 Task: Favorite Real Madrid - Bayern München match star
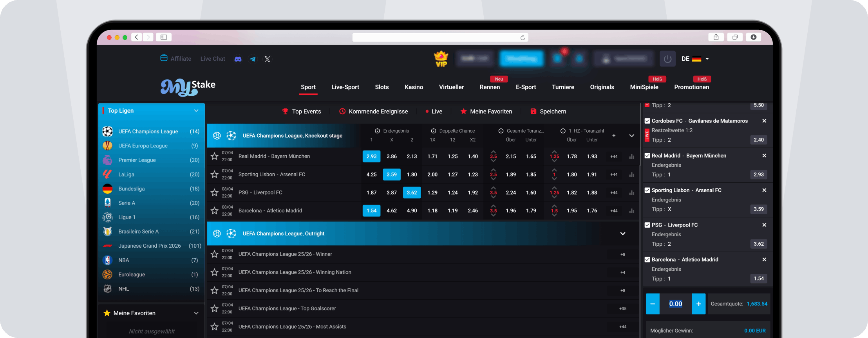[214, 156]
